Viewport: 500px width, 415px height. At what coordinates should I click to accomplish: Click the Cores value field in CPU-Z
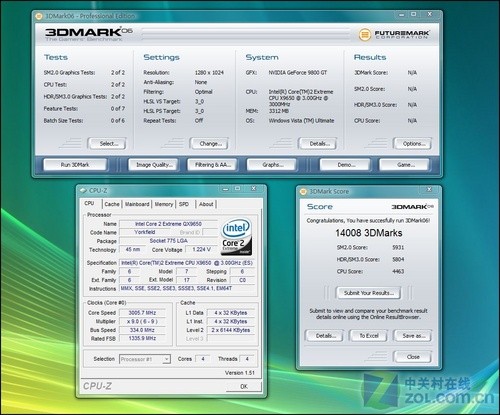[x=203, y=359]
